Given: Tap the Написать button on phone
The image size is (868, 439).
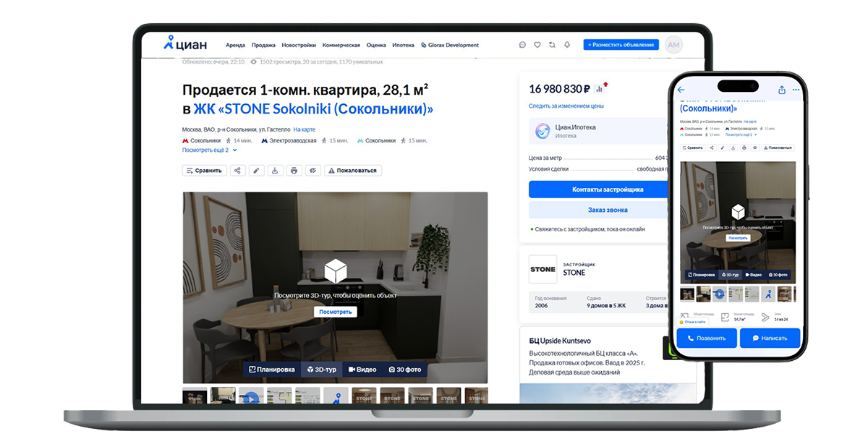Looking at the screenshot, I should (770, 338).
